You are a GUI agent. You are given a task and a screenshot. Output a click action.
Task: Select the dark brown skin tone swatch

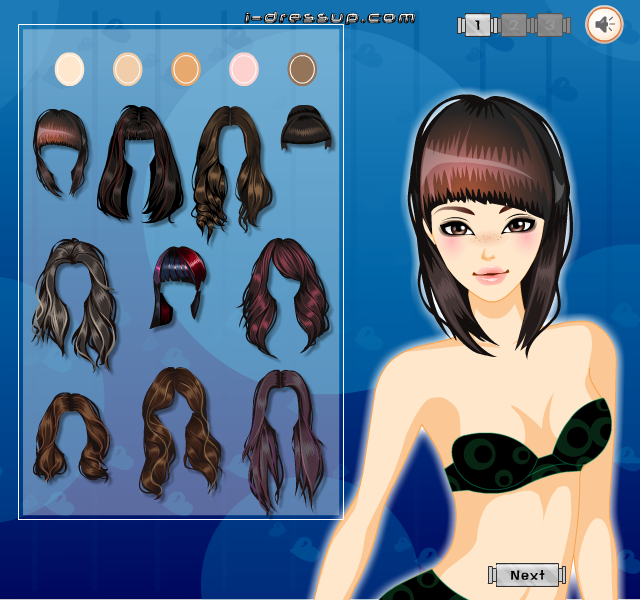coord(302,69)
